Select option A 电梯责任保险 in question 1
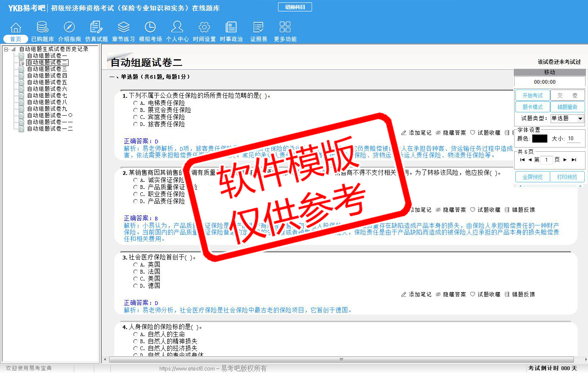The height and width of the screenshot is (373, 588). (x=136, y=103)
